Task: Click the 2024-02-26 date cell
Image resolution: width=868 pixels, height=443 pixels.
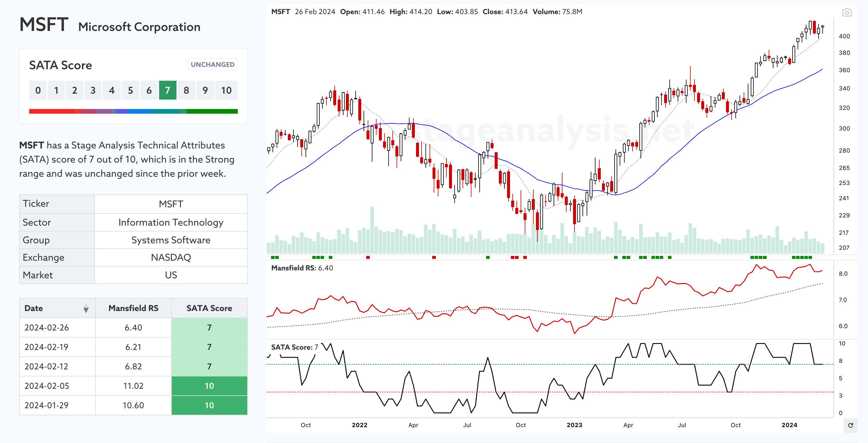Action: (58, 328)
